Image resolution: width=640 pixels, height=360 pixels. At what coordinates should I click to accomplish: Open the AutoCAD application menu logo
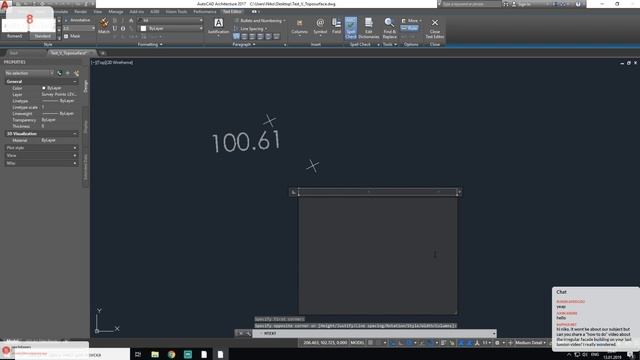click(x=4, y=4)
